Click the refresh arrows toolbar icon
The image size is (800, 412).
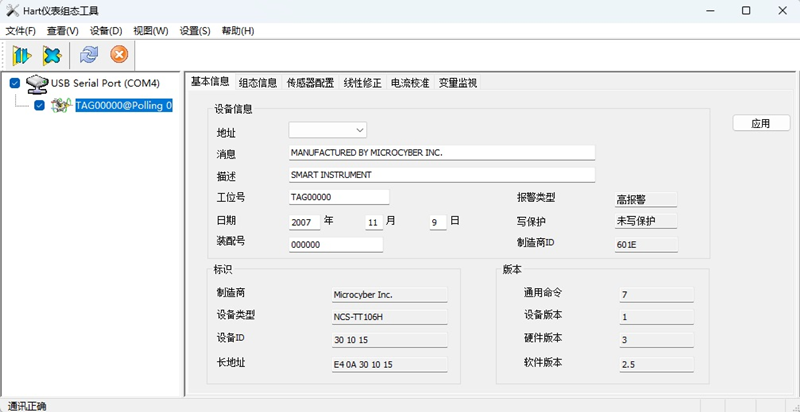tap(89, 55)
